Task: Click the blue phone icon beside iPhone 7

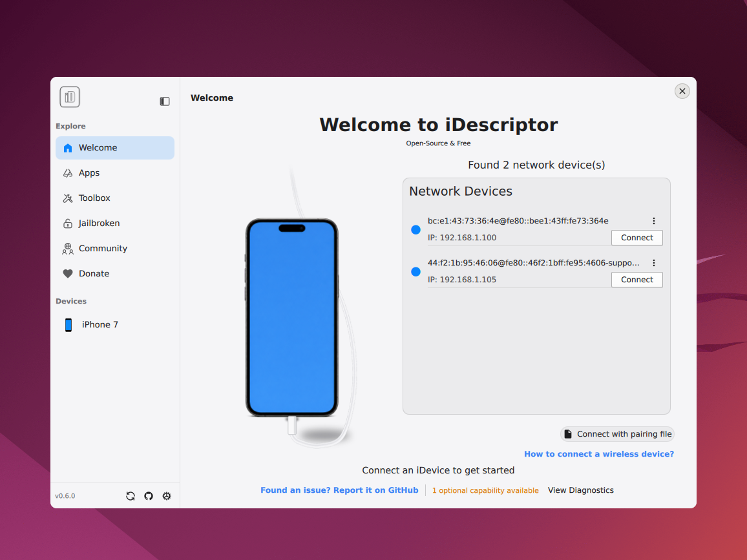Action: [68, 325]
